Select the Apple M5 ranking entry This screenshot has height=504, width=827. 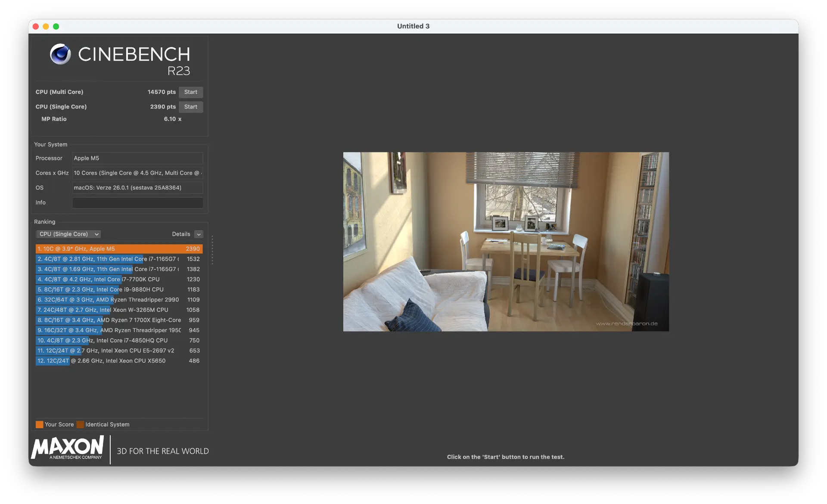119,249
